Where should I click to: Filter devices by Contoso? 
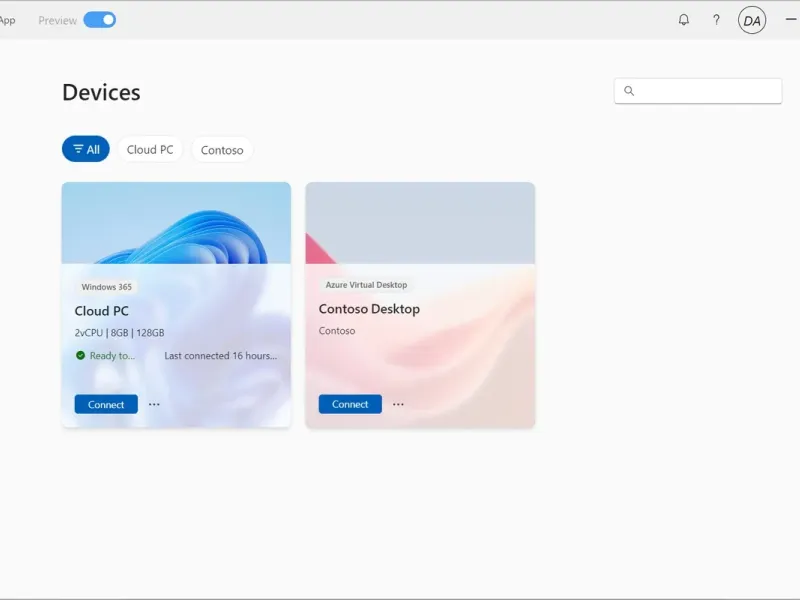pyautogui.click(x=222, y=150)
